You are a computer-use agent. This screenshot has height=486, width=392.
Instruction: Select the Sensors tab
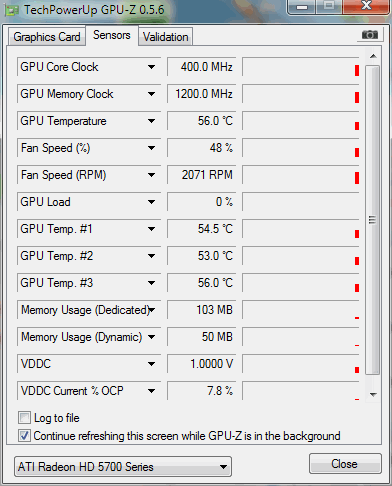(x=112, y=35)
